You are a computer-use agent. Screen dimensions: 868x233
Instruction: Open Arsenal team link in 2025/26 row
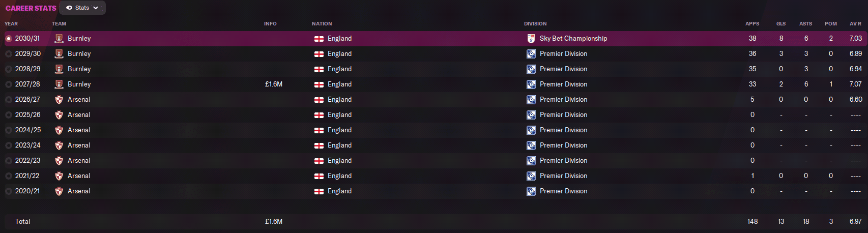[x=79, y=115]
